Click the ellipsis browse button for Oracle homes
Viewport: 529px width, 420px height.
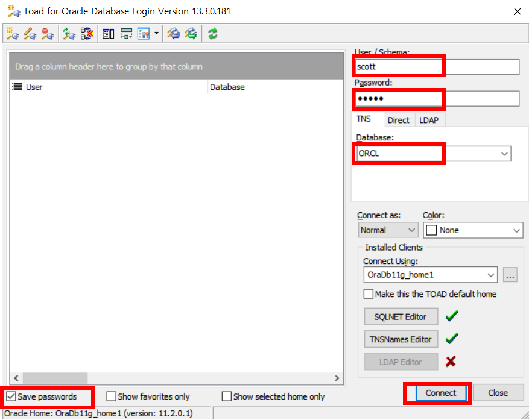tap(510, 275)
